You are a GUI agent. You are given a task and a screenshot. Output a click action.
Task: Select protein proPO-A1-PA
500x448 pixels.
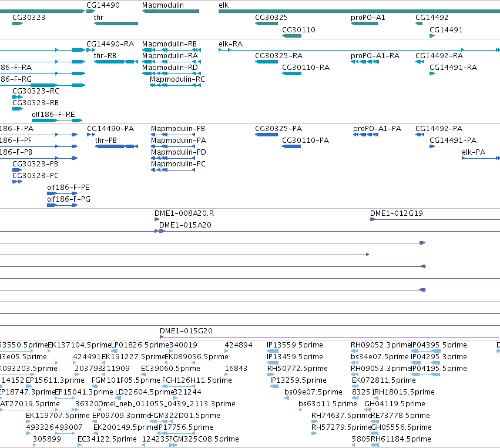click(377, 129)
